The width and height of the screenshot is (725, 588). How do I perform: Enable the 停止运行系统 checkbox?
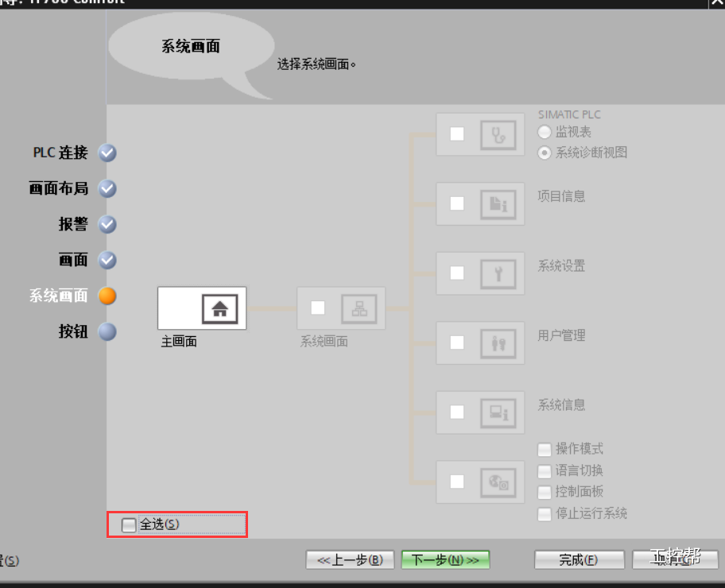[545, 514]
